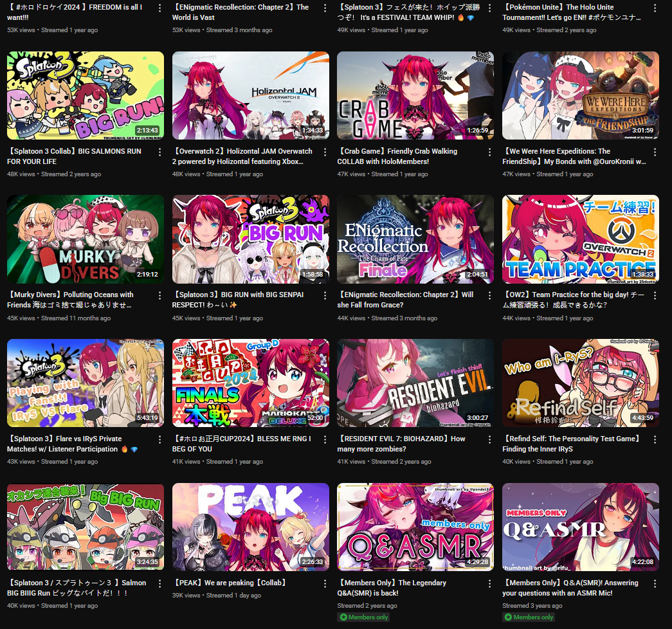Open the ENigmatic Recollection Finale thumbnail
Screen dimensions: 672x629
415,239
